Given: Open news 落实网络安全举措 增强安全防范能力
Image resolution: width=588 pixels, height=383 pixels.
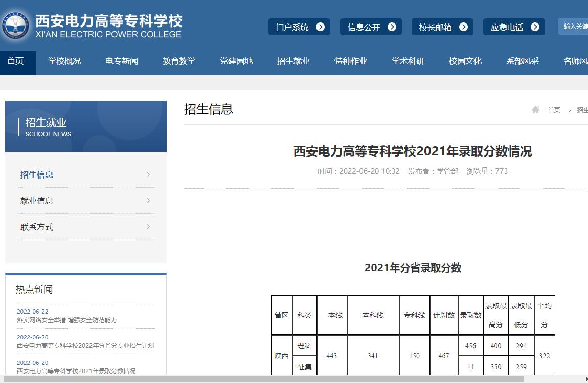Looking at the screenshot, I should 67,320.
